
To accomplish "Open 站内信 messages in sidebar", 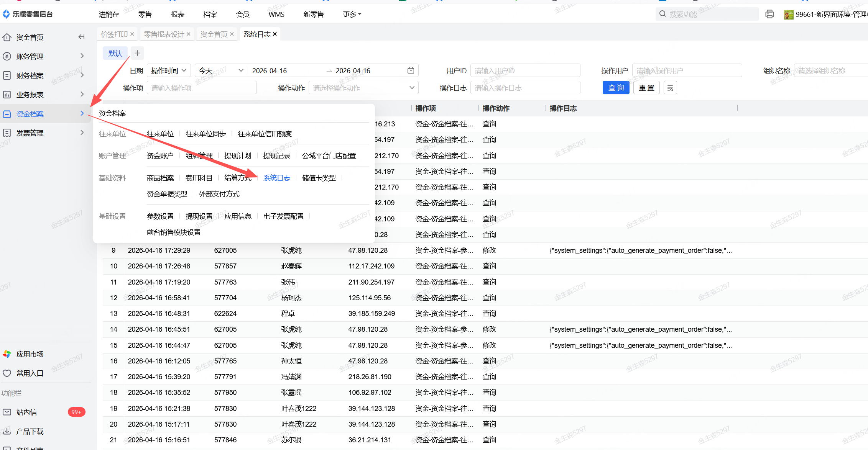I will point(26,412).
